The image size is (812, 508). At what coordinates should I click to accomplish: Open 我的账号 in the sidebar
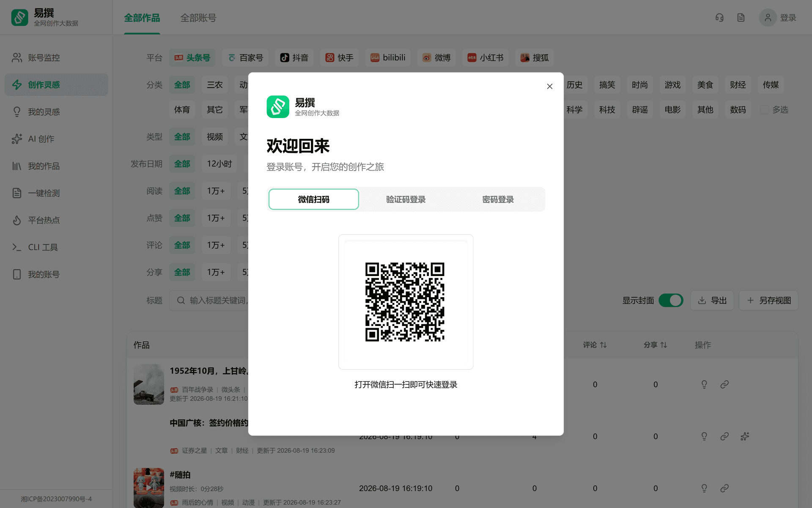pyautogui.click(x=56, y=274)
